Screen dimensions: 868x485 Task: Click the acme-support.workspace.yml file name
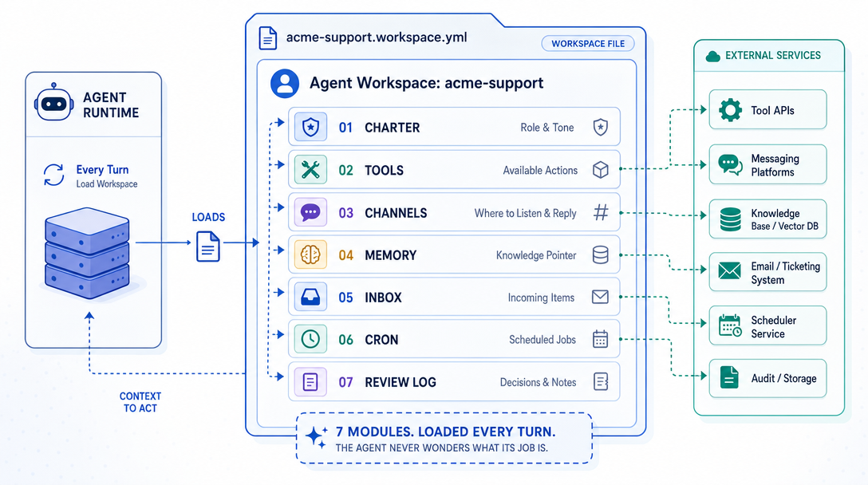tap(377, 37)
